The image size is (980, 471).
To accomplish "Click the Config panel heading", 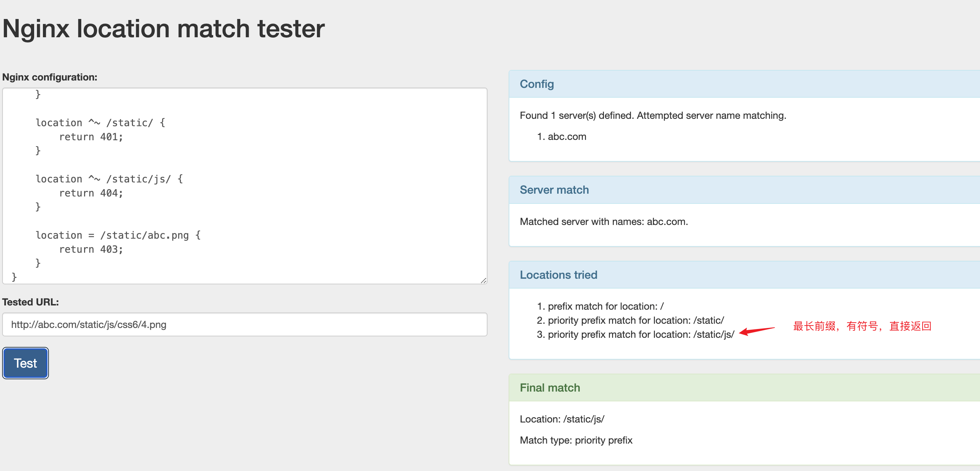I will [536, 84].
